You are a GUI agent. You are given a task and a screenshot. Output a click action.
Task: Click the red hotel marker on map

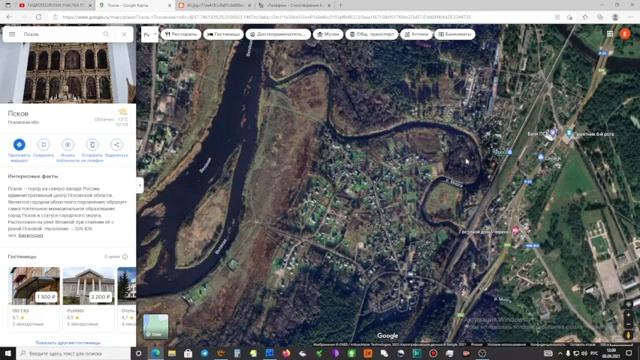point(516,231)
